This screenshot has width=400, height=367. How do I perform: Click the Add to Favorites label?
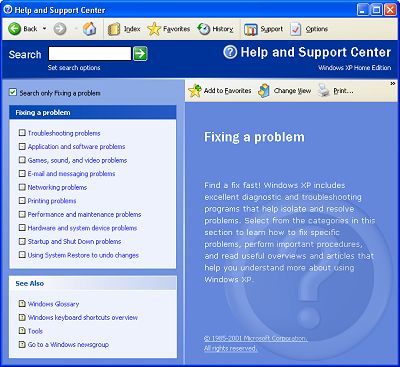(228, 91)
